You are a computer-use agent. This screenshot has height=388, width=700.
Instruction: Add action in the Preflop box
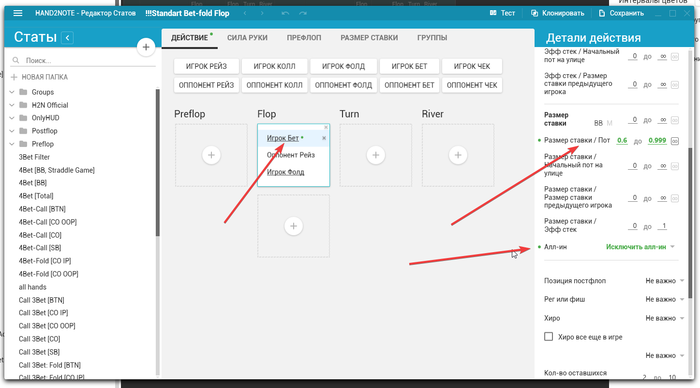coord(211,155)
